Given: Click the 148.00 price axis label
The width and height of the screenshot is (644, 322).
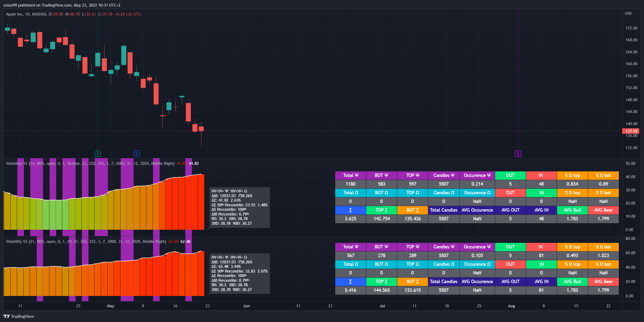Looking at the screenshot, I should click(x=631, y=100).
